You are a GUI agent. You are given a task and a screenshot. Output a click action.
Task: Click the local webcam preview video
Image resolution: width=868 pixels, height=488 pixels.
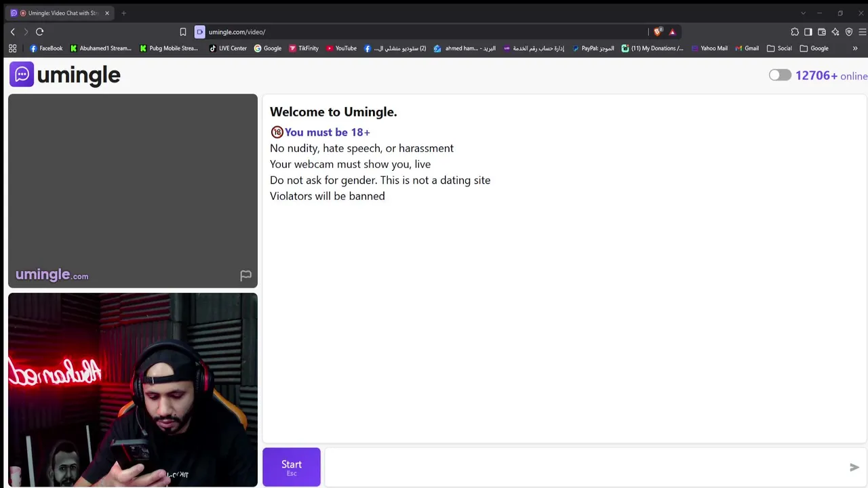pos(133,390)
